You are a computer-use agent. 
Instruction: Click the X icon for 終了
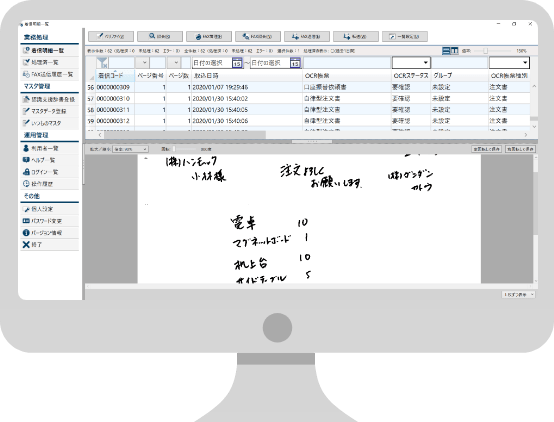coord(26,245)
